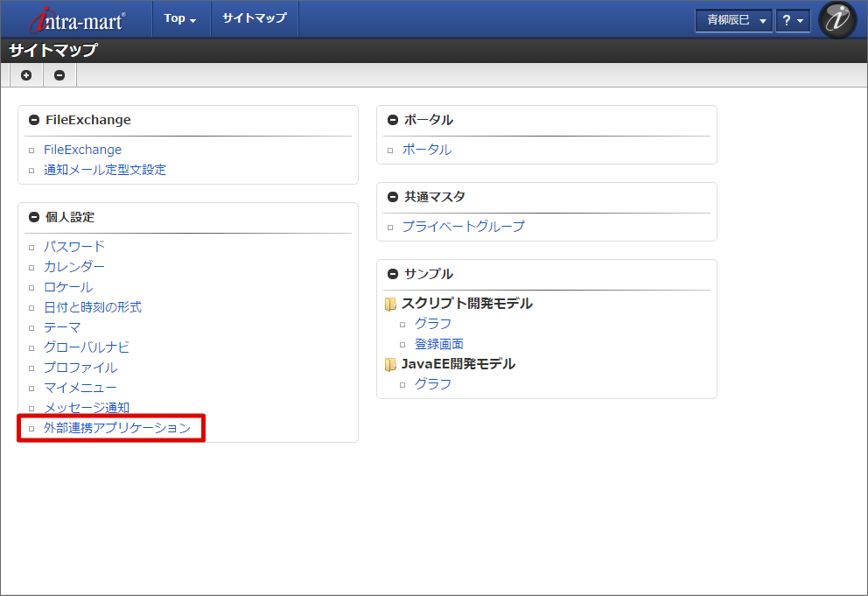Click the JavaEE開発モデル folder icon
The image size is (868, 596).
[x=390, y=364]
